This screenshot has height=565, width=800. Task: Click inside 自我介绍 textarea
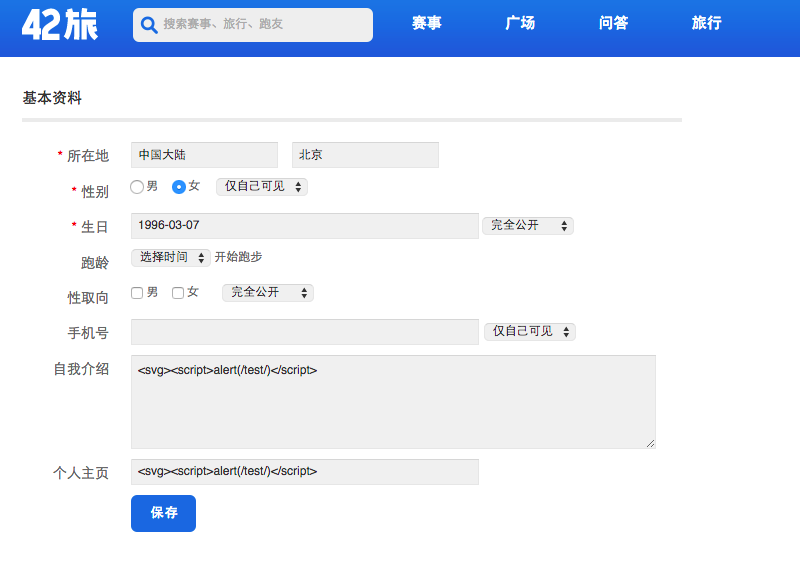[x=393, y=402]
